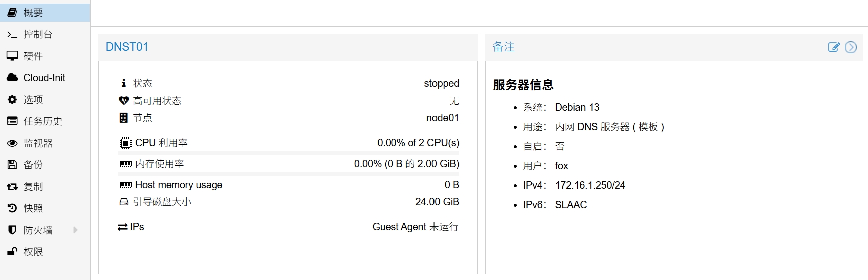
Task: Open 任务历史 task history list icon
Action: [x=12, y=121]
